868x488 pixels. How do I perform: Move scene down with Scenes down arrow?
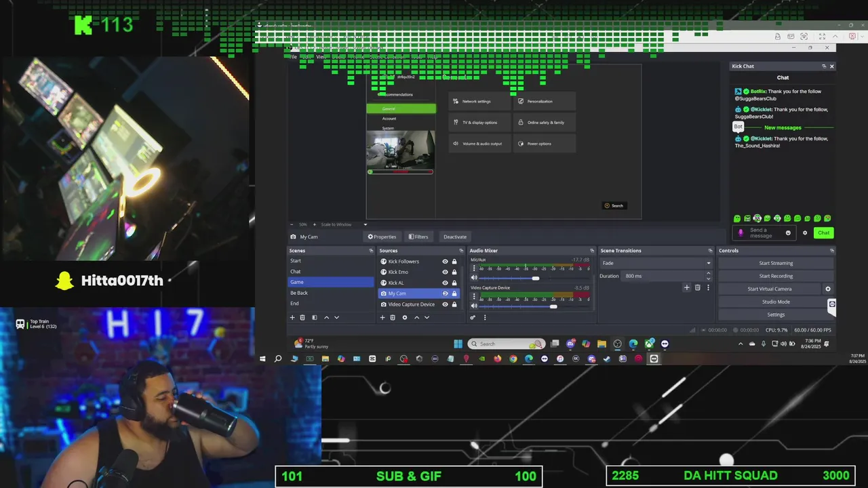(x=336, y=317)
